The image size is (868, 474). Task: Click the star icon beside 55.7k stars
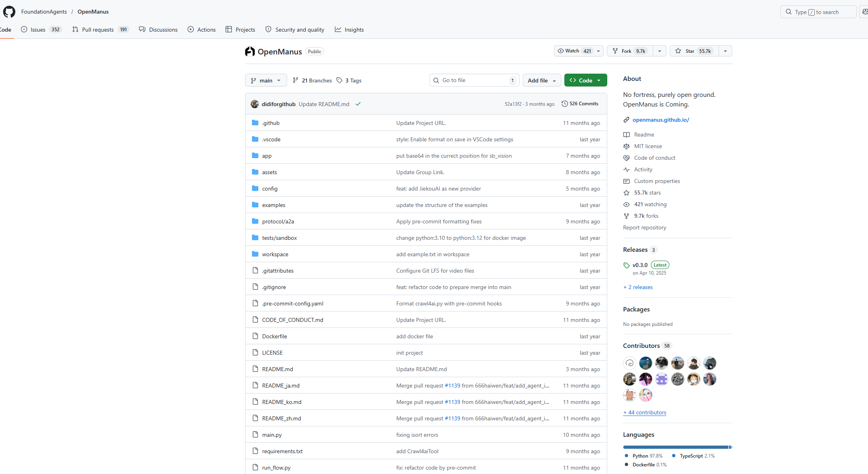626,193
